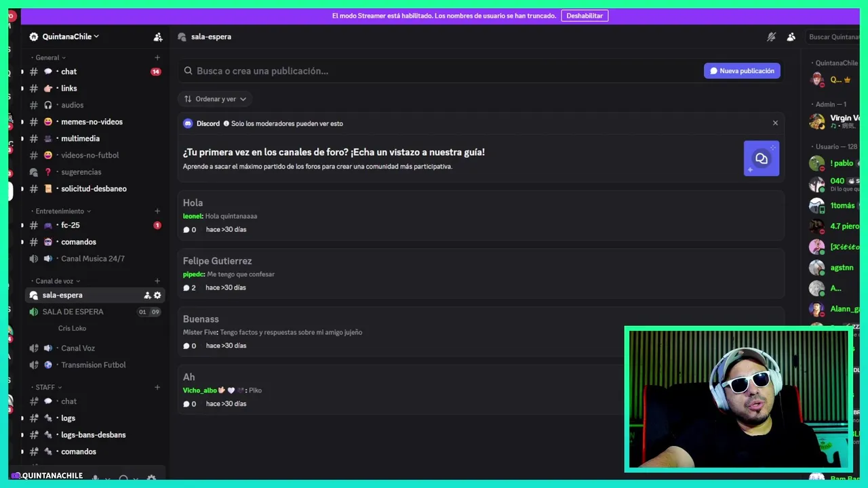This screenshot has width=868, height=488.
Task: Open the Buenass forum post
Action: [481, 332]
